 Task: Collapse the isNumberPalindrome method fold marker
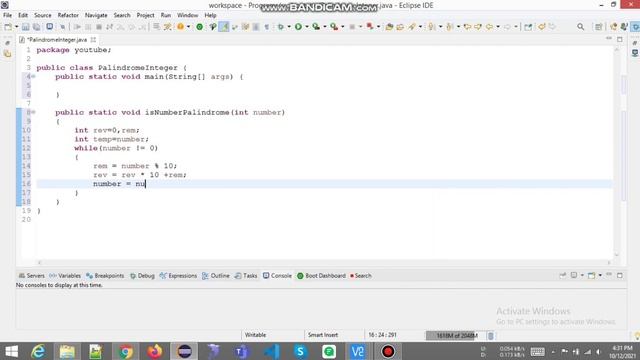[x=33, y=112]
